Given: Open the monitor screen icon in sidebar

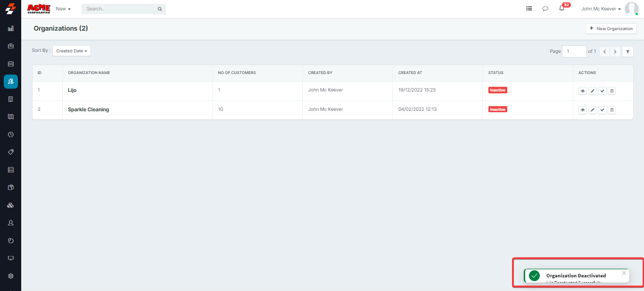Looking at the screenshot, I should (x=11, y=258).
